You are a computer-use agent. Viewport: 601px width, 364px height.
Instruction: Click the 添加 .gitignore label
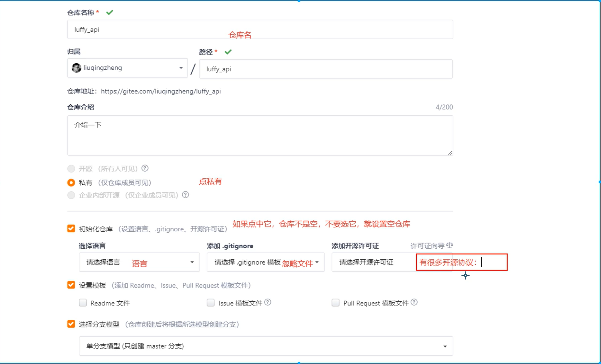(230, 246)
